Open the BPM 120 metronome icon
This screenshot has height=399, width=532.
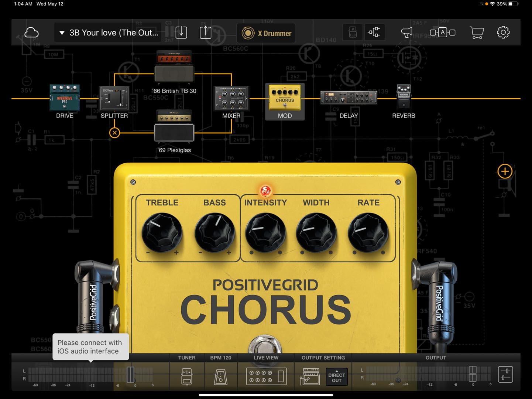click(x=220, y=377)
